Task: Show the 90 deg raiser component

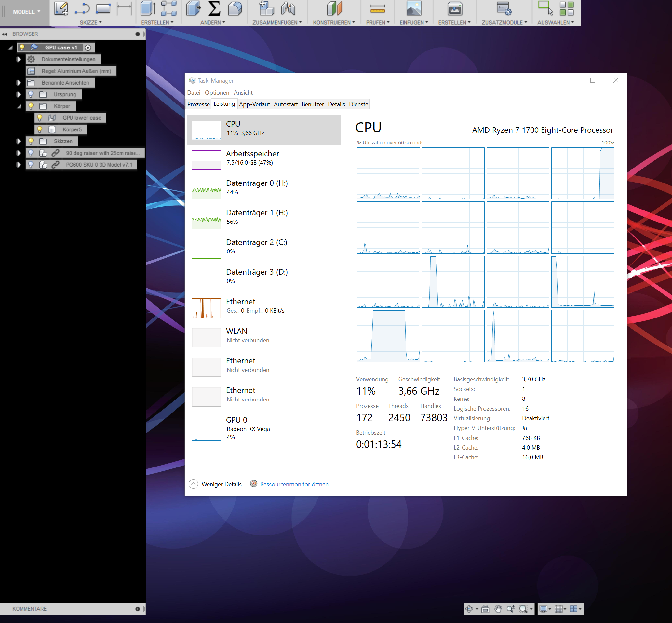Action: 31,153
